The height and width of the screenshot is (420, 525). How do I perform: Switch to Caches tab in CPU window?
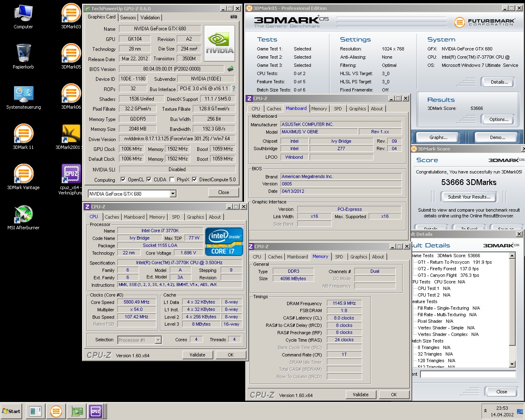112,217
